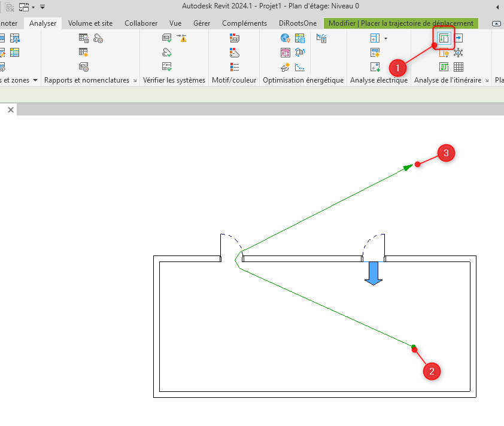Screen dimensions: 504x426
Task: Click the Reveal Obstacles lightbulb icon
Action: [444, 53]
